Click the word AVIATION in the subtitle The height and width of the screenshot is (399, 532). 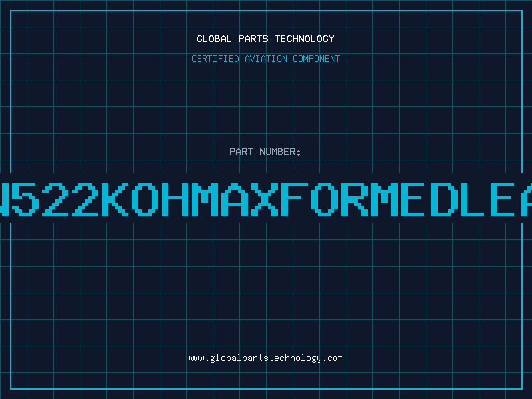click(266, 59)
